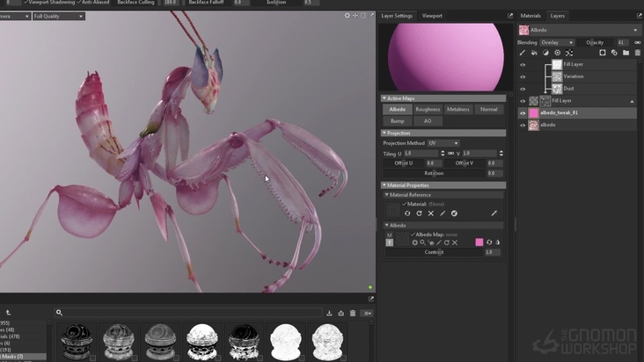Open the Projection Method UV dropdown
The image size is (644, 362).
pyautogui.click(x=443, y=142)
